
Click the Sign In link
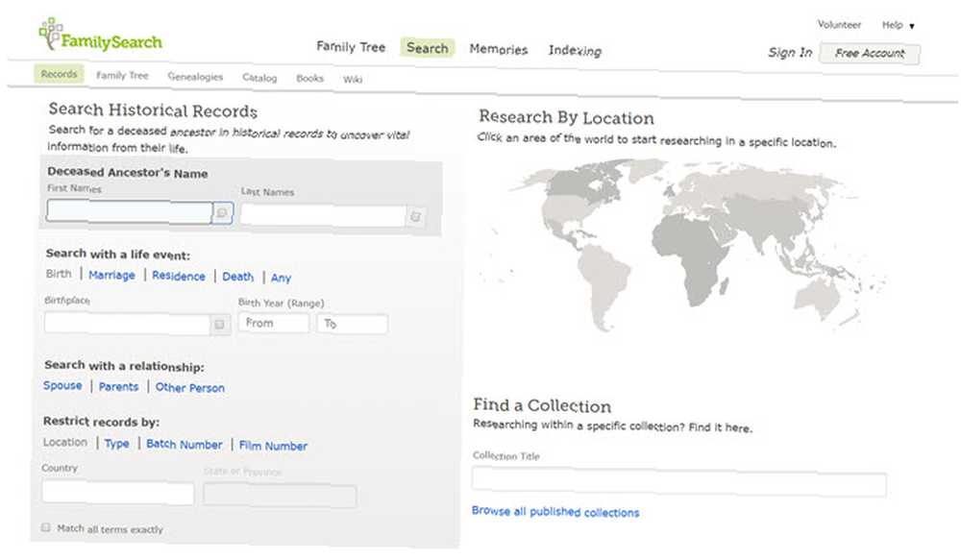tap(790, 53)
